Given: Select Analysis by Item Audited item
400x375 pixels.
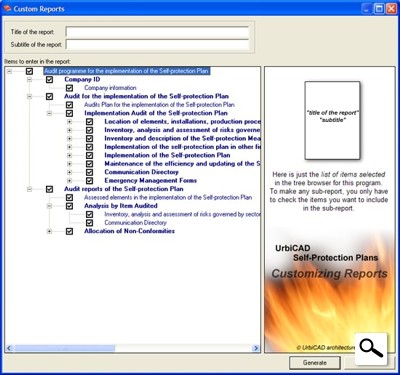Looking at the screenshot, I should [x=121, y=206].
